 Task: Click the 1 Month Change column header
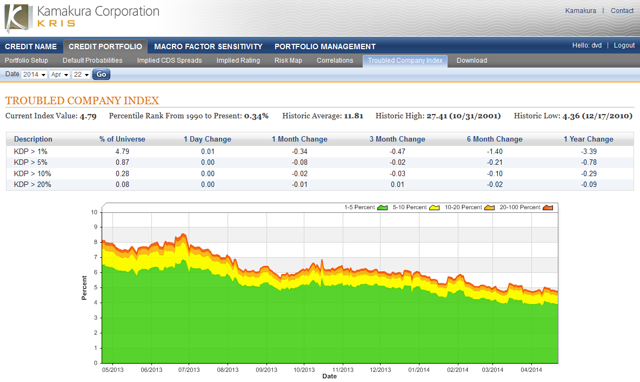click(x=300, y=139)
